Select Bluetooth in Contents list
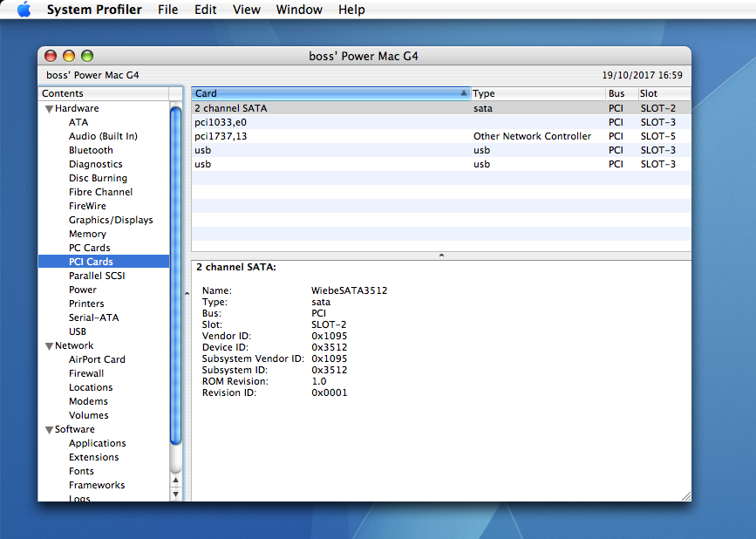 (91, 150)
